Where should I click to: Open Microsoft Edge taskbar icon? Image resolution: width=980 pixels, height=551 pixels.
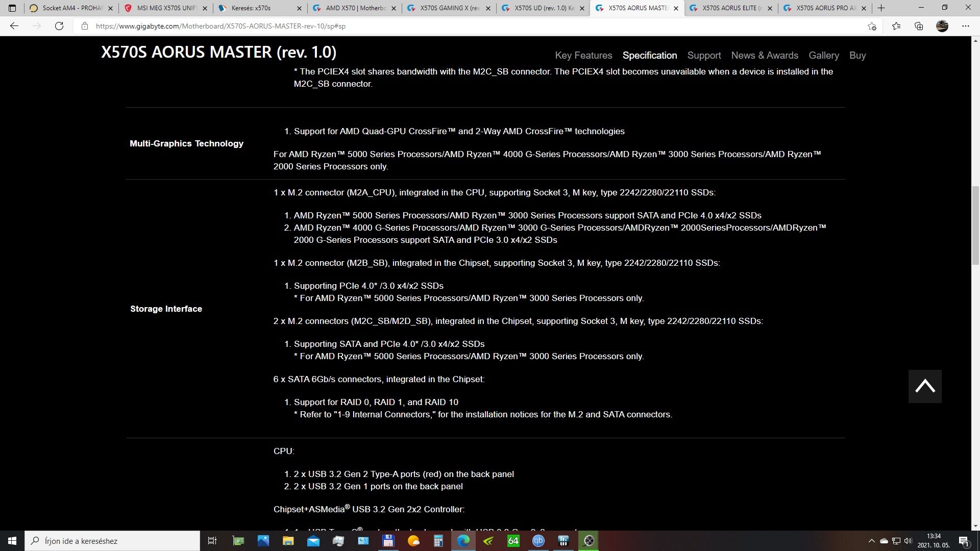point(463,541)
